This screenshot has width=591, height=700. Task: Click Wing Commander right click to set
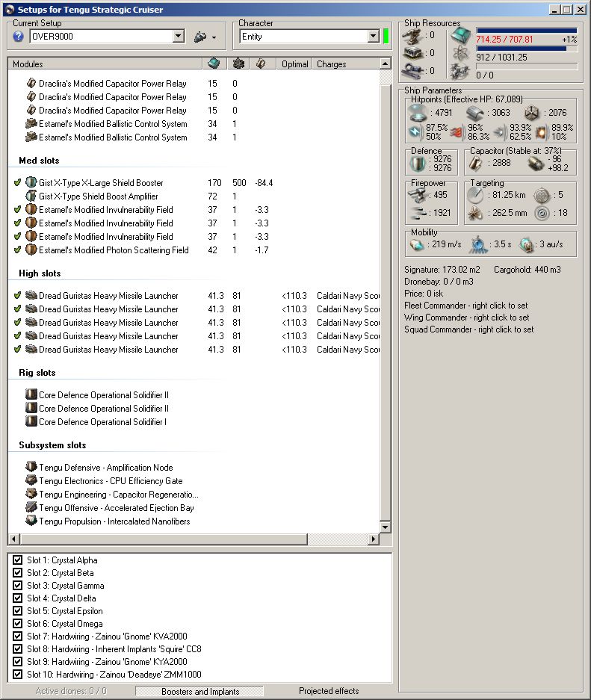pyautogui.click(x=466, y=318)
